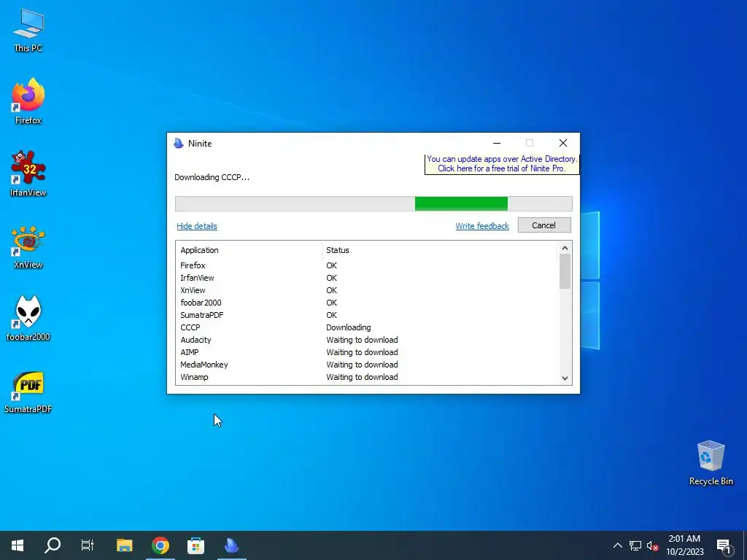Click Winamp's Waiting to download status
Screen dimensions: 747x560
[362, 377]
